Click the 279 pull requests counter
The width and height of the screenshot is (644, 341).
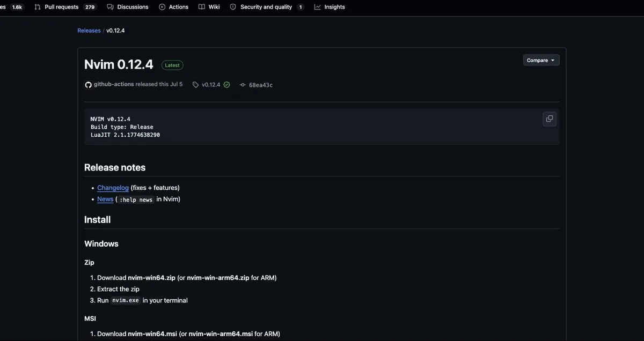click(x=90, y=7)
